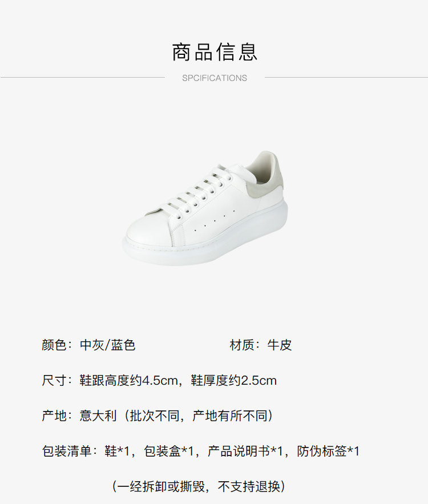Screen dimensions: 428x504
Task: Click the 产地 label
Action: [54, 416]
